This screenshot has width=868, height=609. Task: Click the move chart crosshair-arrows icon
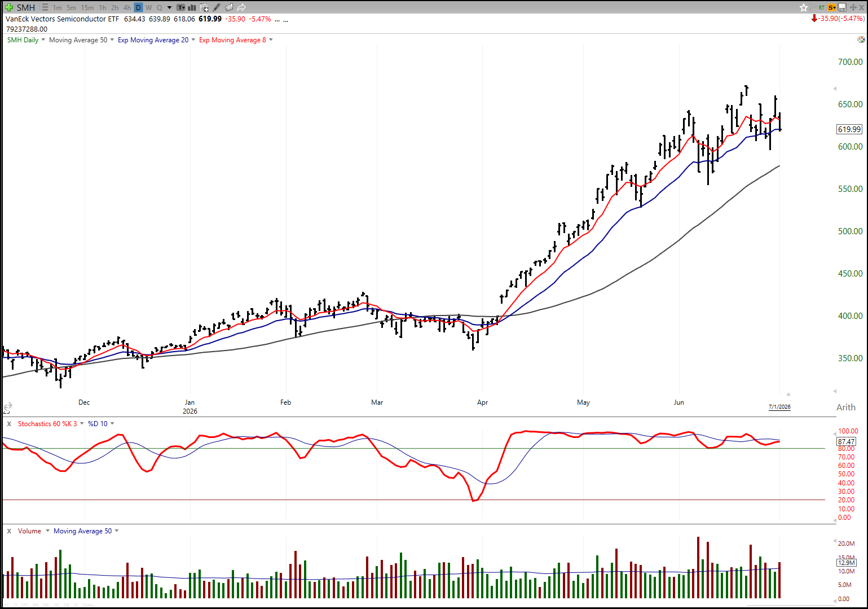tap(853, 7)
